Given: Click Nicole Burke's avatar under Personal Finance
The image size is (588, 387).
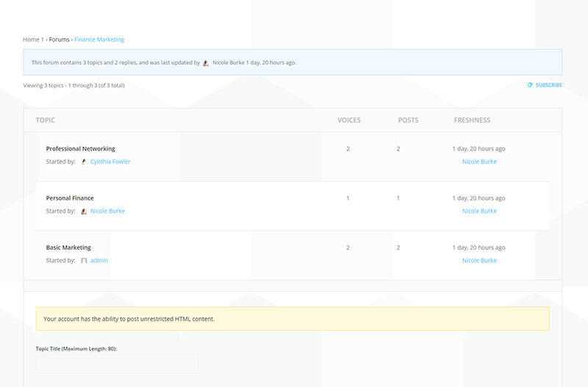Looking at the screenshot, I should point(84,211).
